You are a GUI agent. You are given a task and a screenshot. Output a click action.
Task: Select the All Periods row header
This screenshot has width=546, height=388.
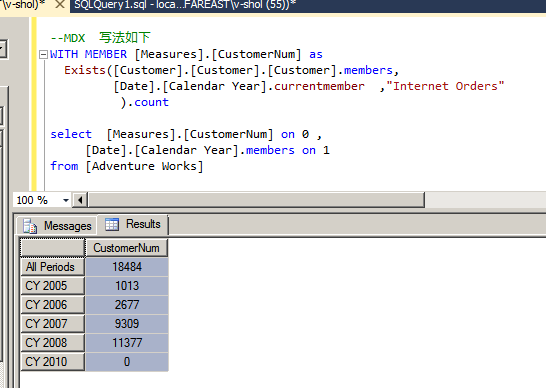[53, 267]
